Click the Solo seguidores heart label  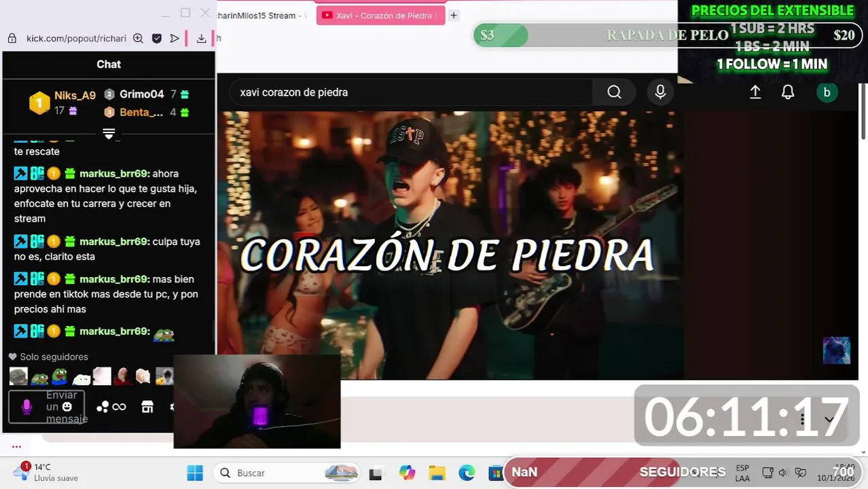48,357
